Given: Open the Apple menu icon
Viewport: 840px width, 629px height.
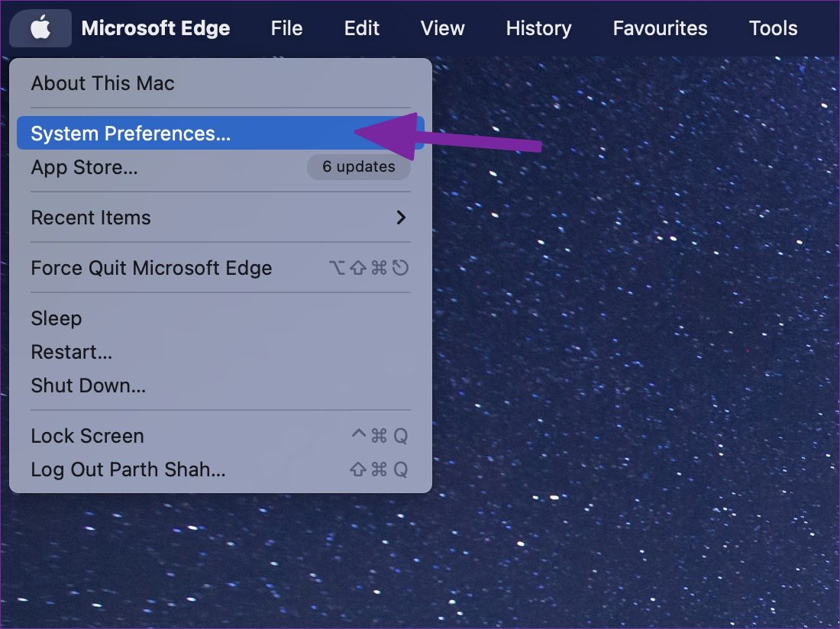Looking at the screenshot, I should pyautogui.click(x=40, y=27).
